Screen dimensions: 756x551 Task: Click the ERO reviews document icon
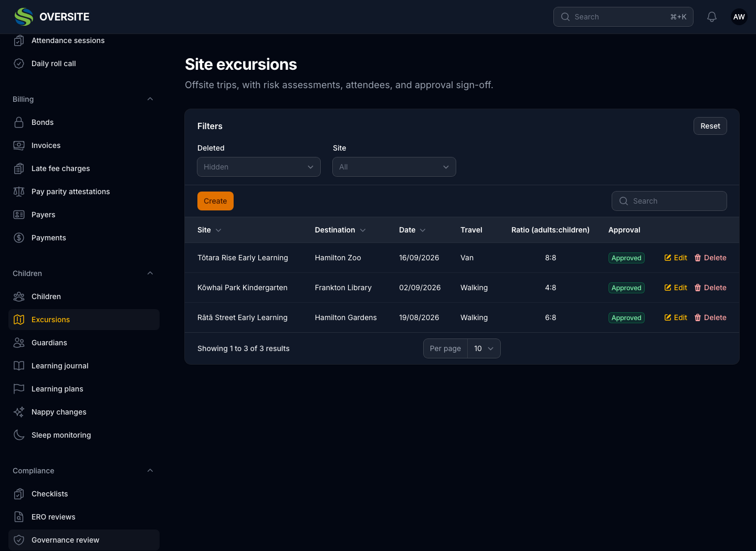[x=19, y=517]
